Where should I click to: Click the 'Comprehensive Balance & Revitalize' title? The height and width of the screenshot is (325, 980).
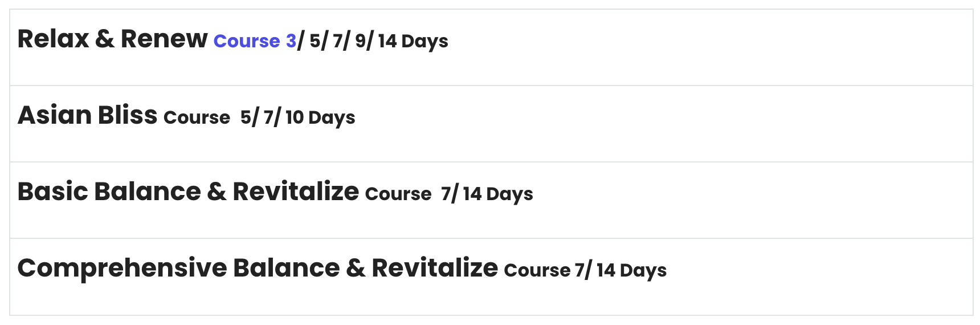pyautogui.click(x=258, y=268)
